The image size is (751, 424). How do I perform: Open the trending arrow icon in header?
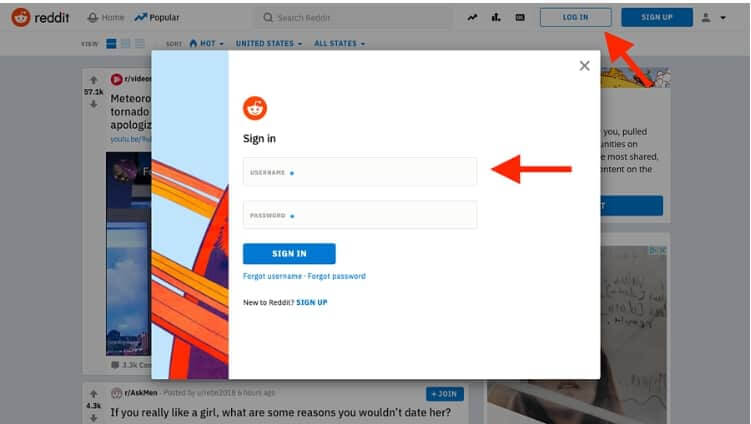point(472,18)
